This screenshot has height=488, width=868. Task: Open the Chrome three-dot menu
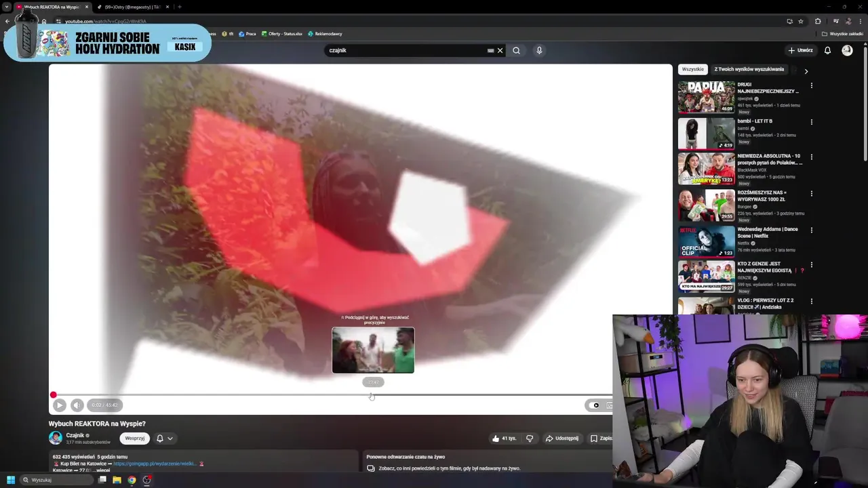pos(861,21)
